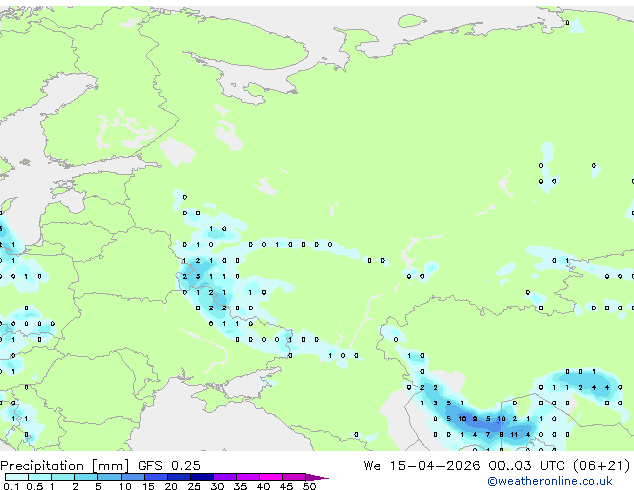The width and height of the screenshot is (634, 490).
Task: Select the 2 mm legend color swatch
Action: coord(86,477)
